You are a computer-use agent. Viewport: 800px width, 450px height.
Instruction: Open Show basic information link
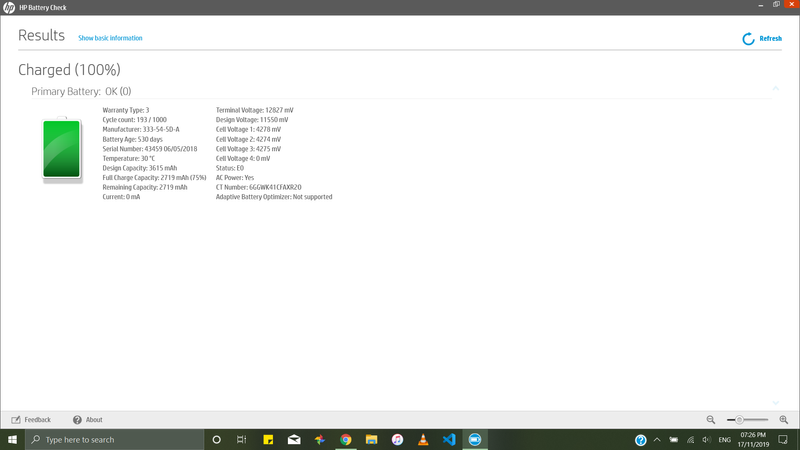coord(110,38)
